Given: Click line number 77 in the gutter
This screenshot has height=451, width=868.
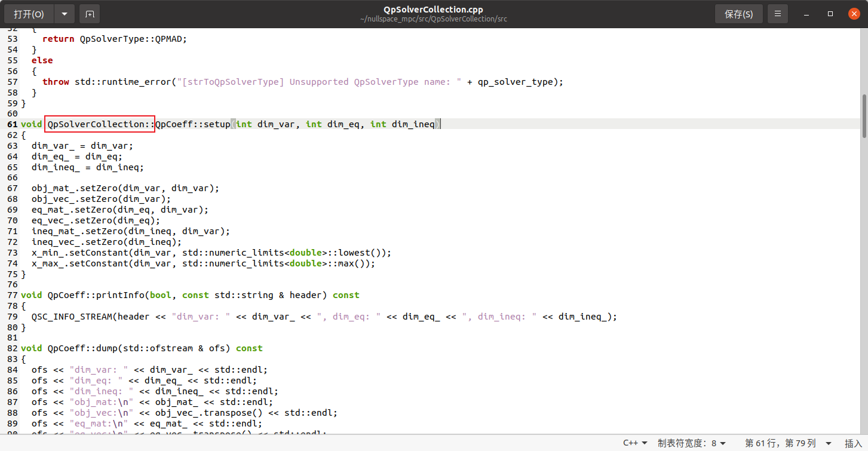Looking at the screenshot, I should [x=12, y=295].
